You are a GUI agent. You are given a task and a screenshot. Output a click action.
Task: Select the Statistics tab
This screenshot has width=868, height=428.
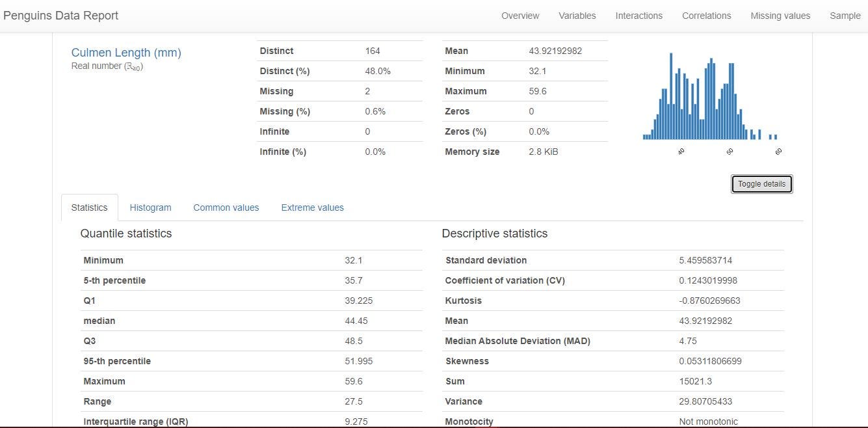click(x=89, y=207)
